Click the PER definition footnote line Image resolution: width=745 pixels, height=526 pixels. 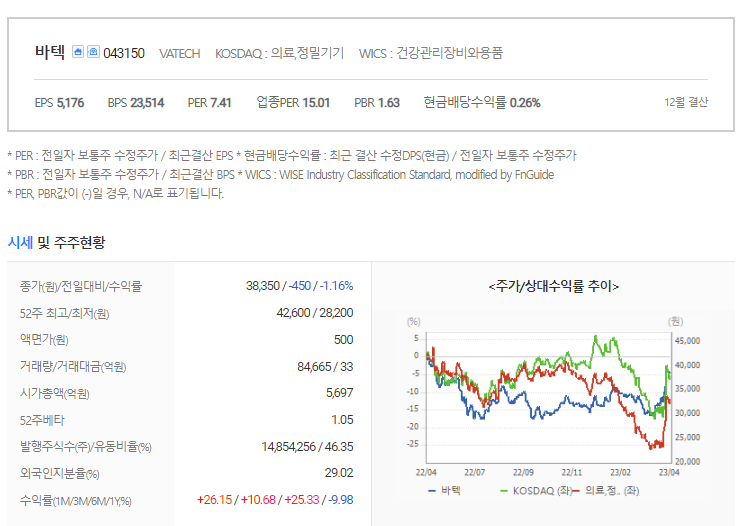point(292,155)
